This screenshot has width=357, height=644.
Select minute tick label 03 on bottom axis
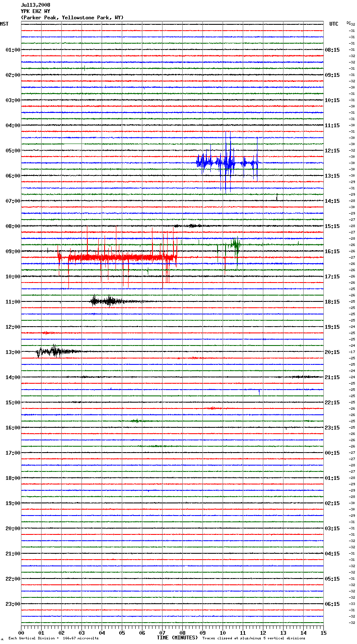pyautogui.click(x=81, y=633)
